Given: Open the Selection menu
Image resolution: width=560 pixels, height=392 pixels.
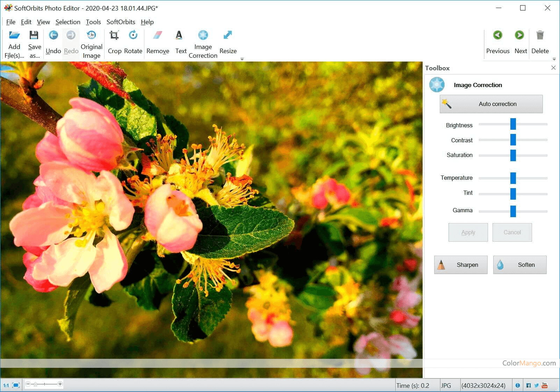Looking at the screenshot, I should [x=68, y=22].
